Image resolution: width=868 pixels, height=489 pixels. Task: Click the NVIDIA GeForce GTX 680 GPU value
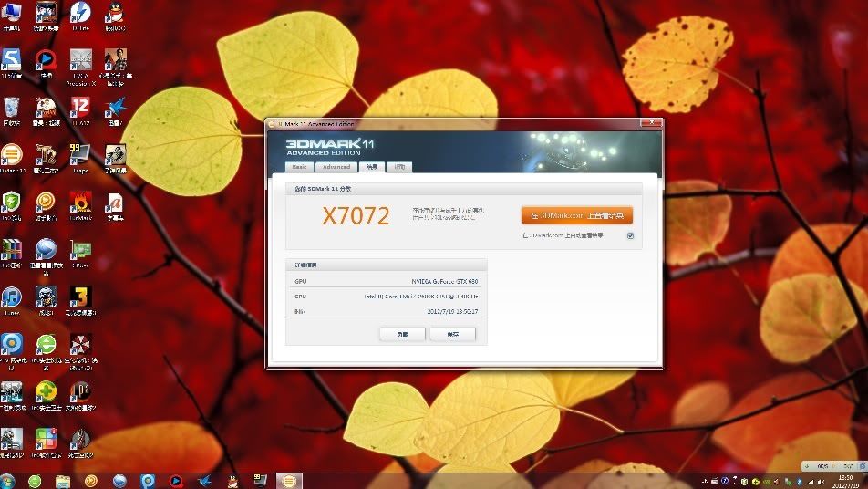tap(445, 281)
